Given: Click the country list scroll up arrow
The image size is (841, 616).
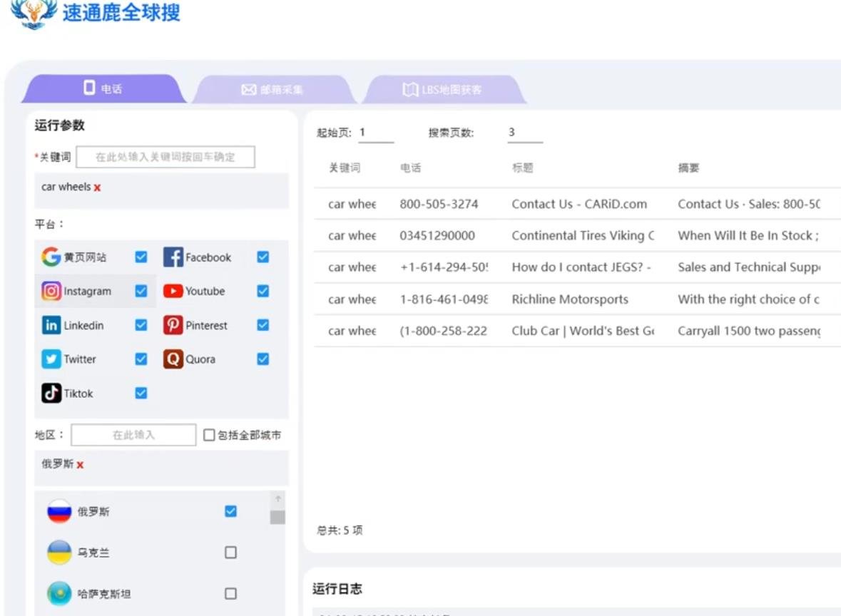Looking at the screenshot, I should click(x=277, y=499).
